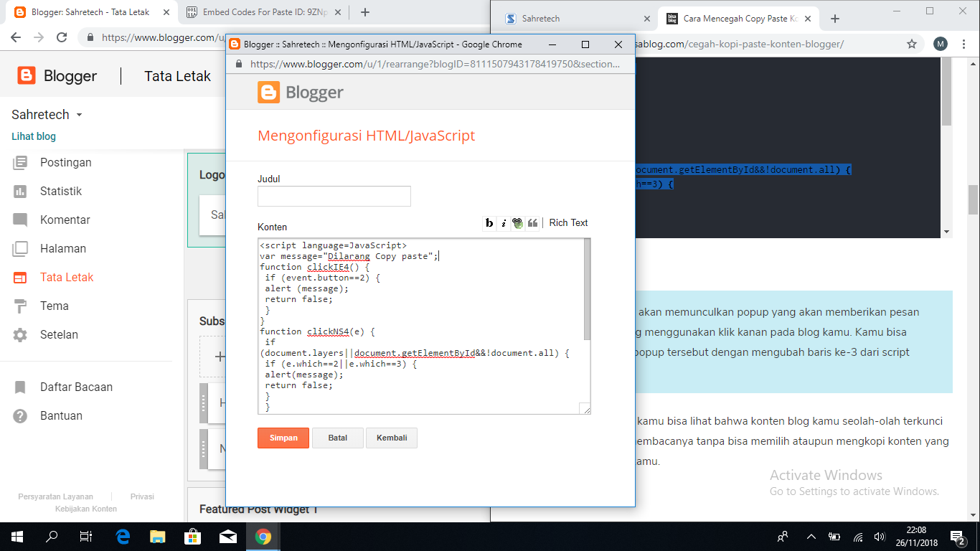Select Tema from the sidebar
This screenshot has width=980, height=551.
click(x=54, y=306)
